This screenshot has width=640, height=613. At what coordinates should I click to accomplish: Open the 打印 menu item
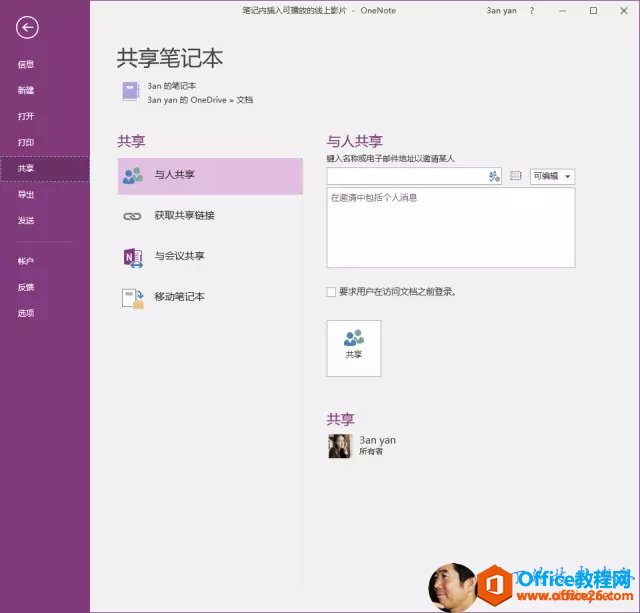pyautogui.click(x=26, y=143)
